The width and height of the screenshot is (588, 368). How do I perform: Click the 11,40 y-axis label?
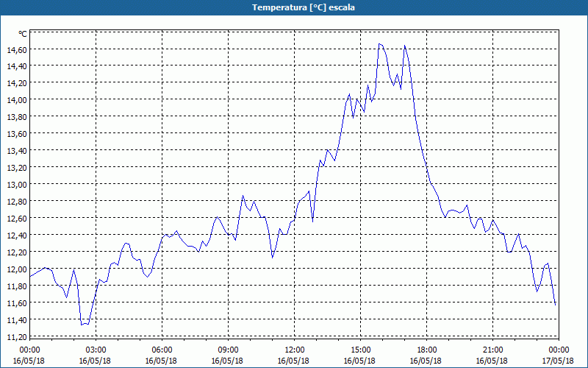click(x=17, y=320)
